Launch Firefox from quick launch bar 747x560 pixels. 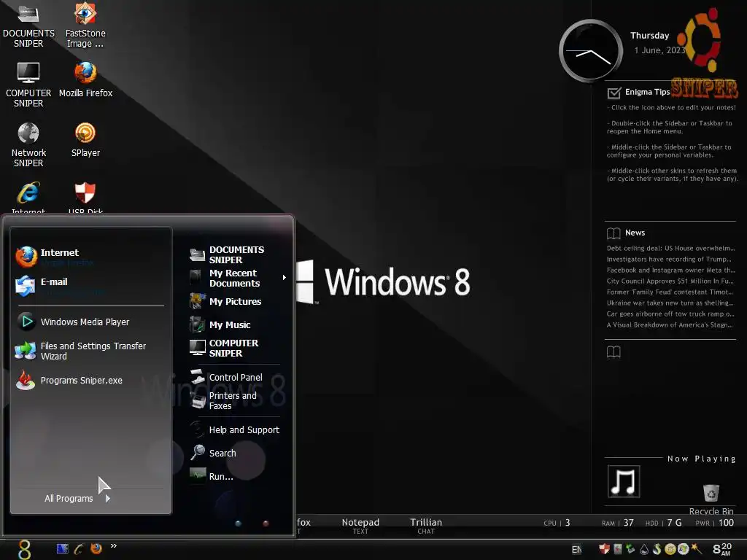(x=96, y=548)
